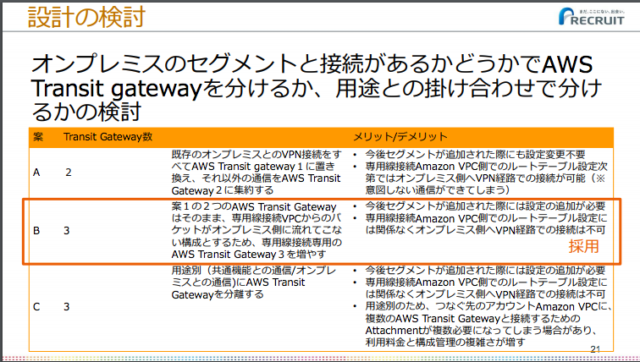Select the 案 column header
Screen dimensions: 640x362
point(38,137)
